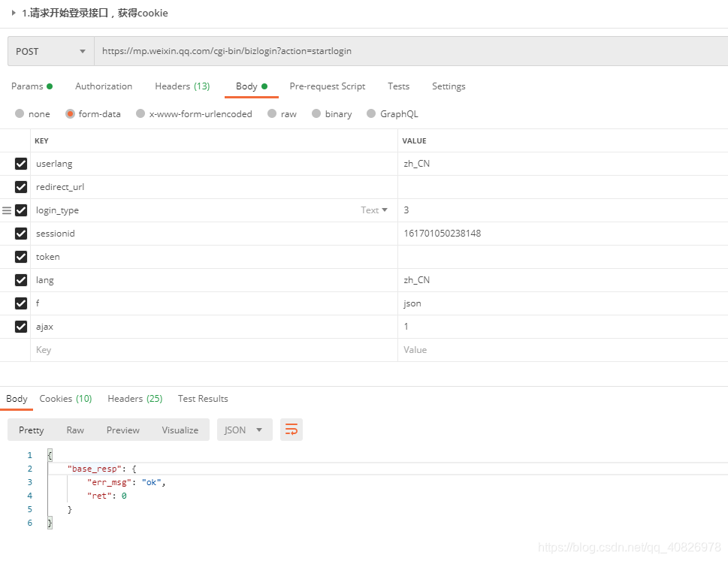Screen dimensions: 728x561
Task: Uncheck the sessionid parameter checkbox
Action: (x=21, y=234)
